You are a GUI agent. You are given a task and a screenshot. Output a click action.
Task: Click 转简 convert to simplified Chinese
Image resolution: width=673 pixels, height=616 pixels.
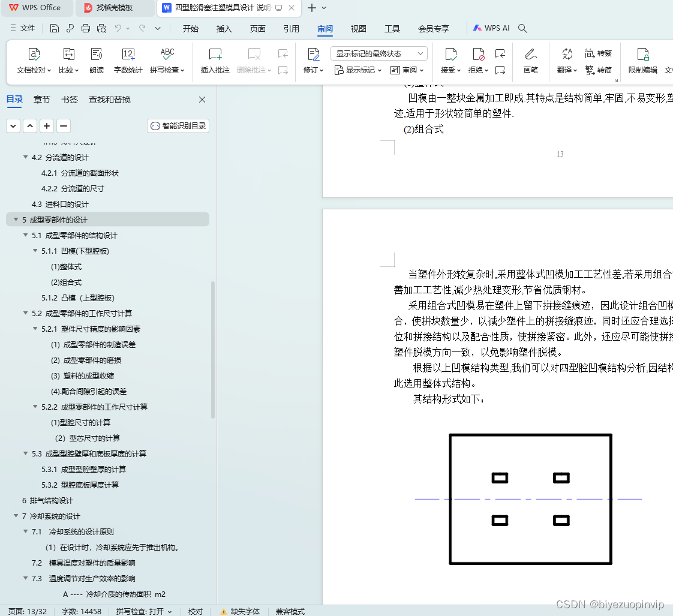(598, 70)
